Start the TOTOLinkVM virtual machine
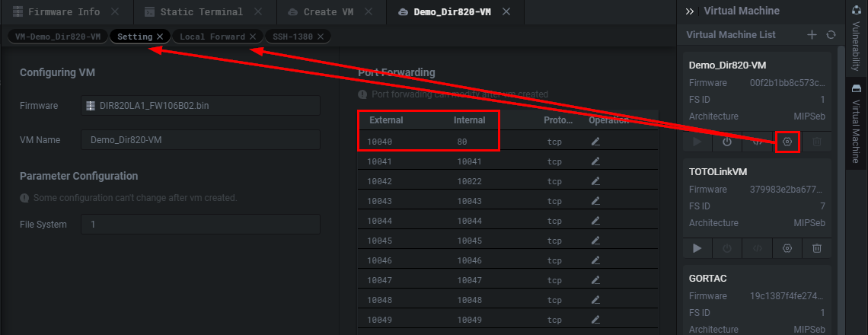The width and height of the screenshot is (868, 335). [x=697, y=248]
